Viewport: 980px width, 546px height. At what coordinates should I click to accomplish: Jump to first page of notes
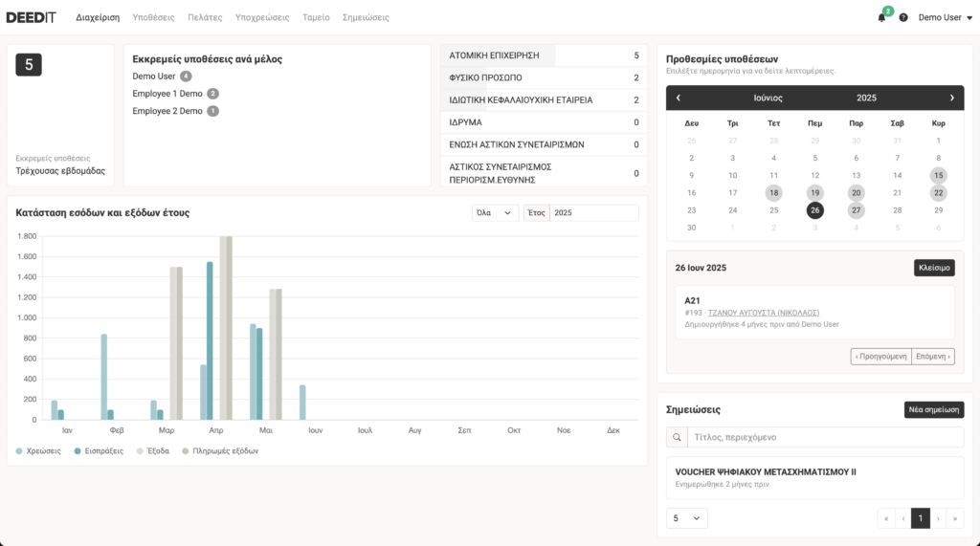[886, 518]
